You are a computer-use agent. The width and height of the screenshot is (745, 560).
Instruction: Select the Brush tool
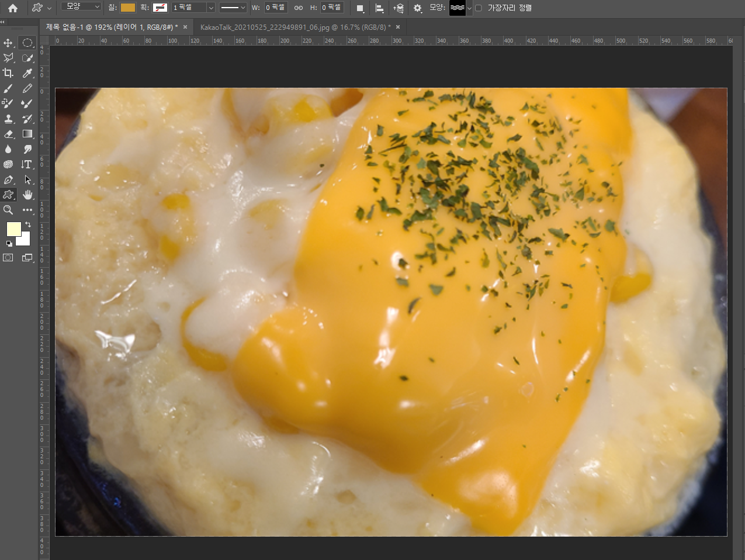(x=8, y=88)
